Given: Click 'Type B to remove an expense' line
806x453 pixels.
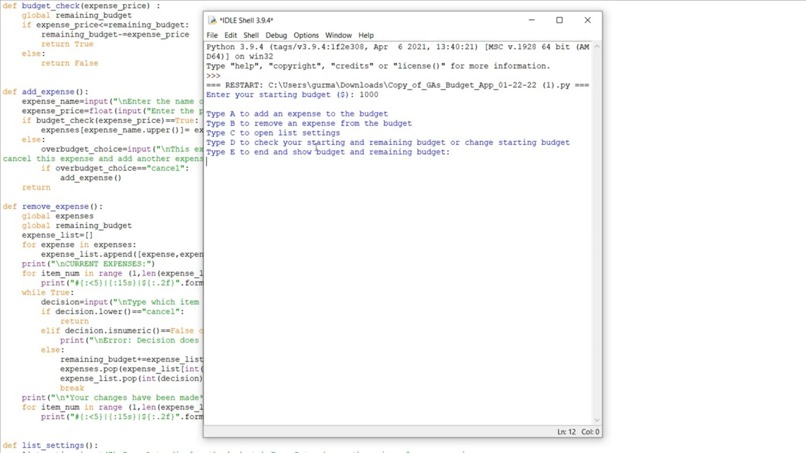Looking at the screenshot, I should (309, 123).
